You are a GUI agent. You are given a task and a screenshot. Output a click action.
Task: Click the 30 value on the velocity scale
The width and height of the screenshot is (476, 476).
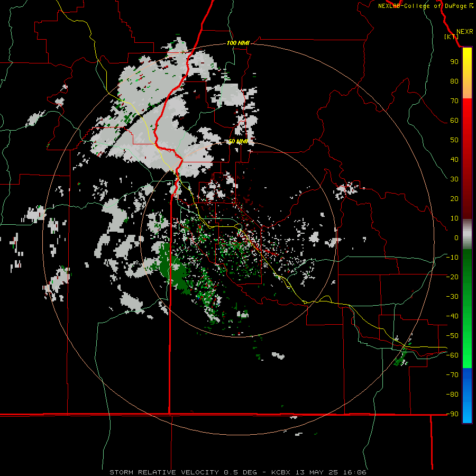click(454, 179)
